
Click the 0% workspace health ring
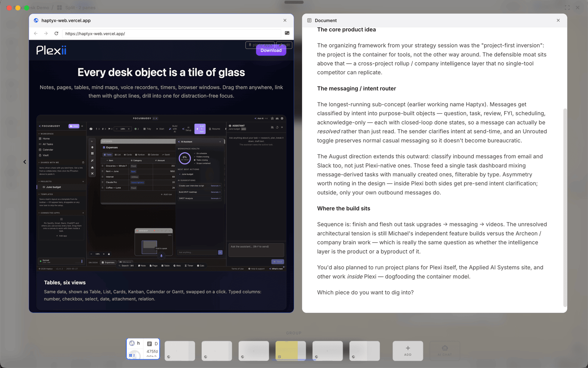[x=184, y=158]
